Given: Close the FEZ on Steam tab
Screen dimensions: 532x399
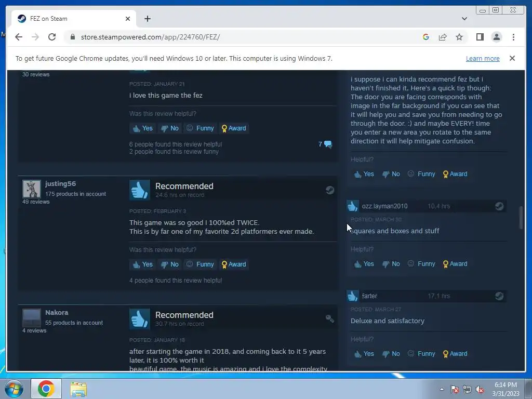Looking at the screenshot, I should [x=128, y=19].
